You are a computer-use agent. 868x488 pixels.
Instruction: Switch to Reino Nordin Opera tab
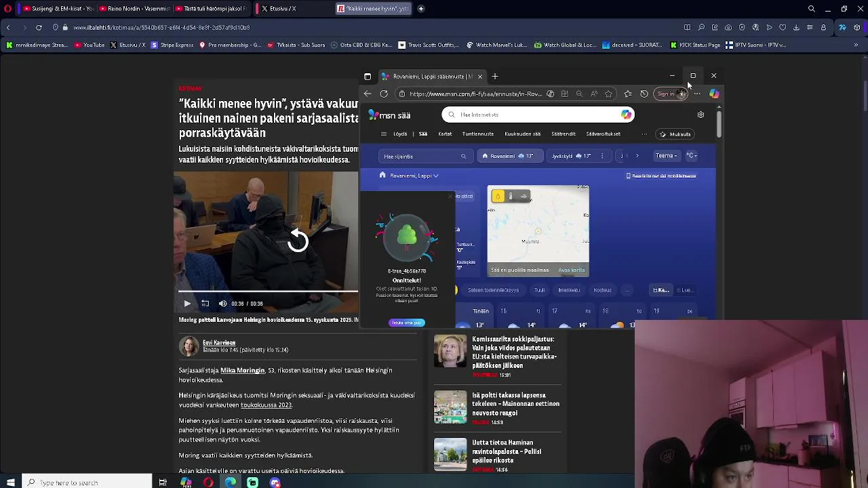pyautogui.click(x=136, y=9)
